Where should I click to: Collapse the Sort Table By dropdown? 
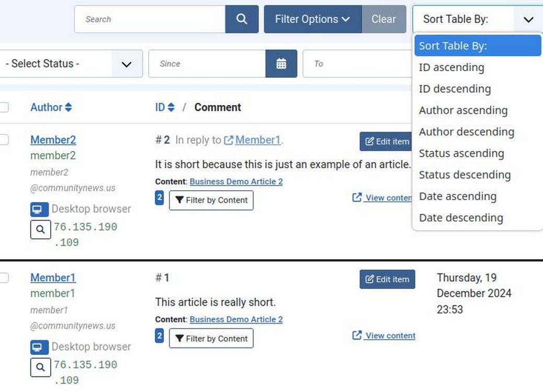point(528,19)
